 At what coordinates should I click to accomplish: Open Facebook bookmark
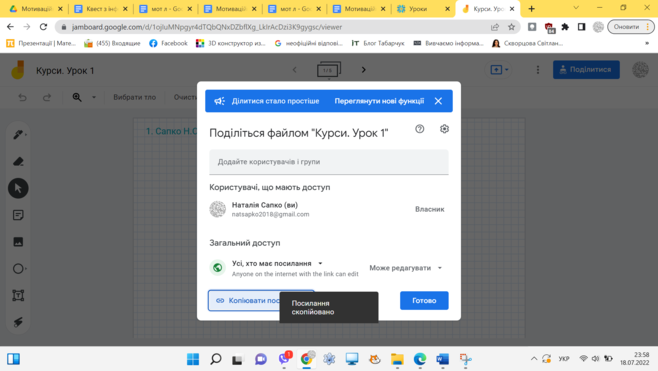coord(168,43)
